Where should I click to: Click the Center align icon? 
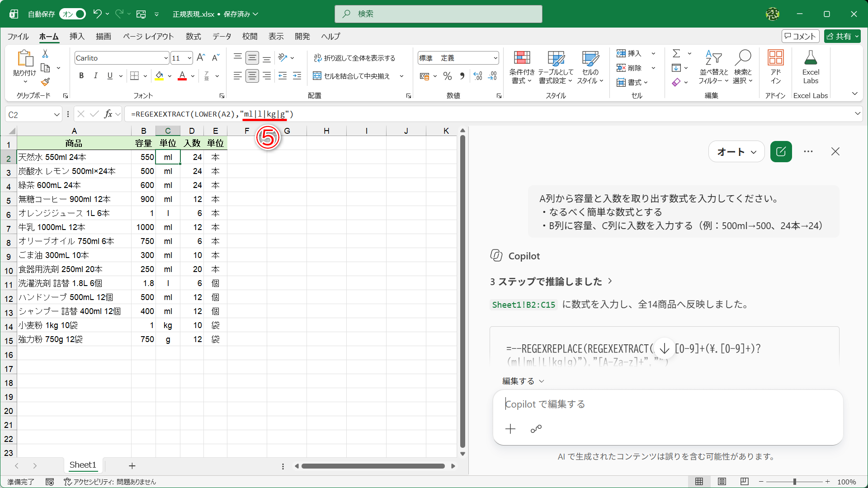pyautogui.click(x=252, y=75)
